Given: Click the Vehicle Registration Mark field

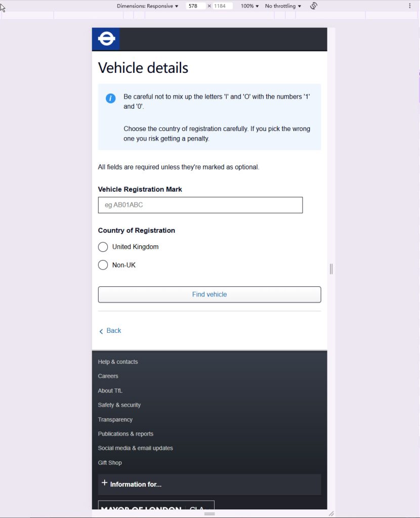Looking at the screenshot, I should (200, 205).
